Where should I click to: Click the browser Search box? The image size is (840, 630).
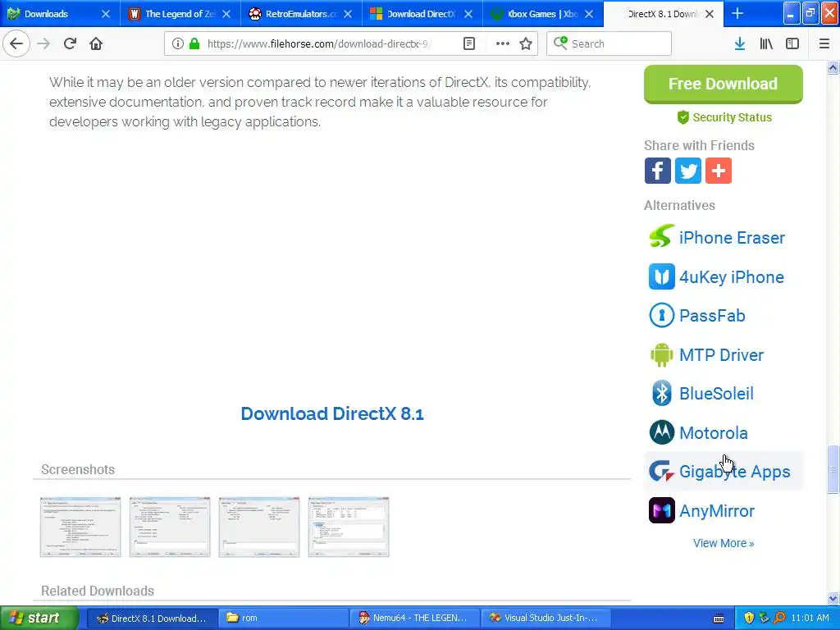pos(609,43)
